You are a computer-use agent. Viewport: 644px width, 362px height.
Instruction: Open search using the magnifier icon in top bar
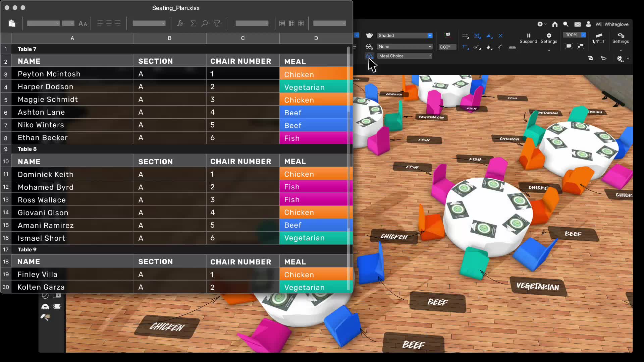click(566, 24)
